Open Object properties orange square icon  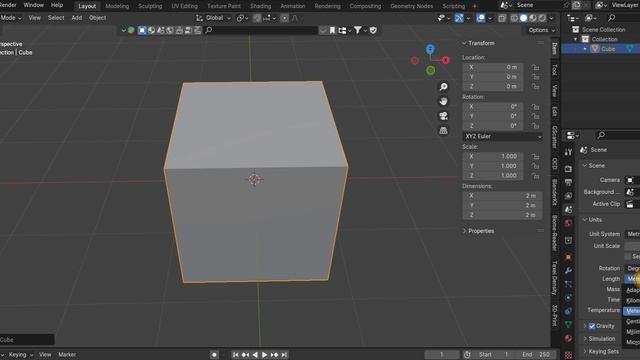click(x=568, y=257)
